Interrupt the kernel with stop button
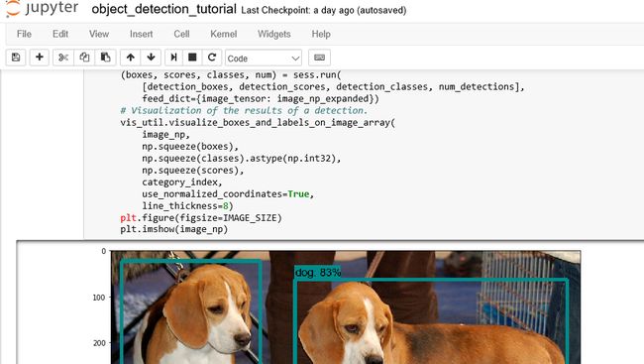 point(192,58)
